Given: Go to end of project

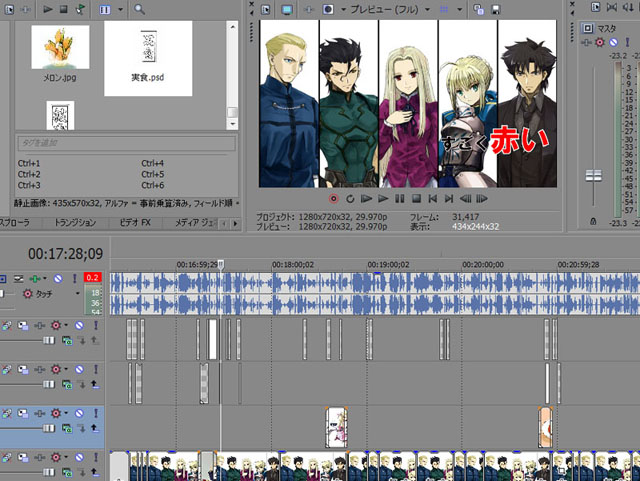Looking at the screenshot, I should 449,199.
